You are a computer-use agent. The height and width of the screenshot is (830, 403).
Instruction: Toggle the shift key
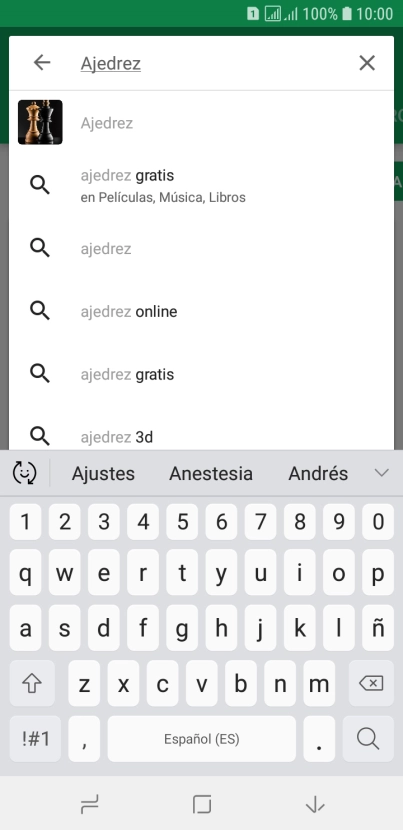32,684
